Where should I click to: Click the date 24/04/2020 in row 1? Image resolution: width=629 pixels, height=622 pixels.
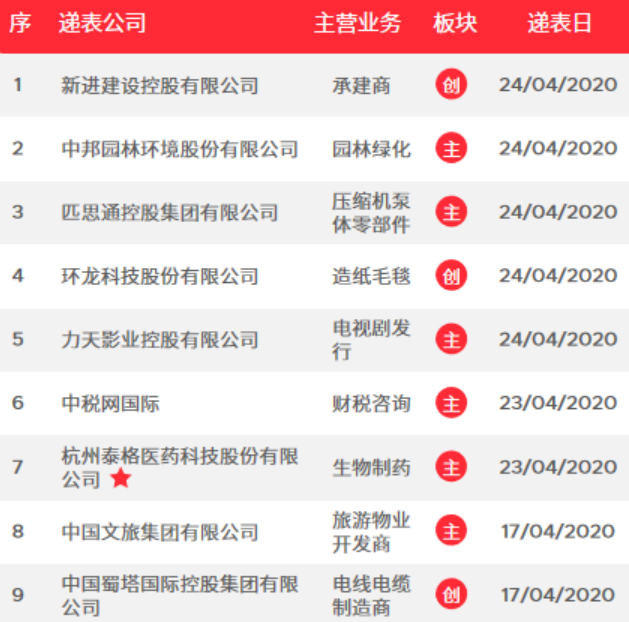click(558, 85)
